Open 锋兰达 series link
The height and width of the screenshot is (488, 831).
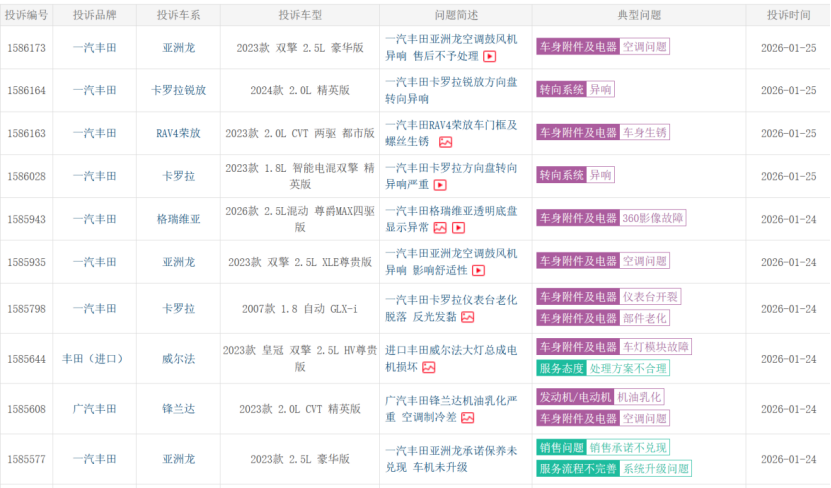(x=179, y=409)
